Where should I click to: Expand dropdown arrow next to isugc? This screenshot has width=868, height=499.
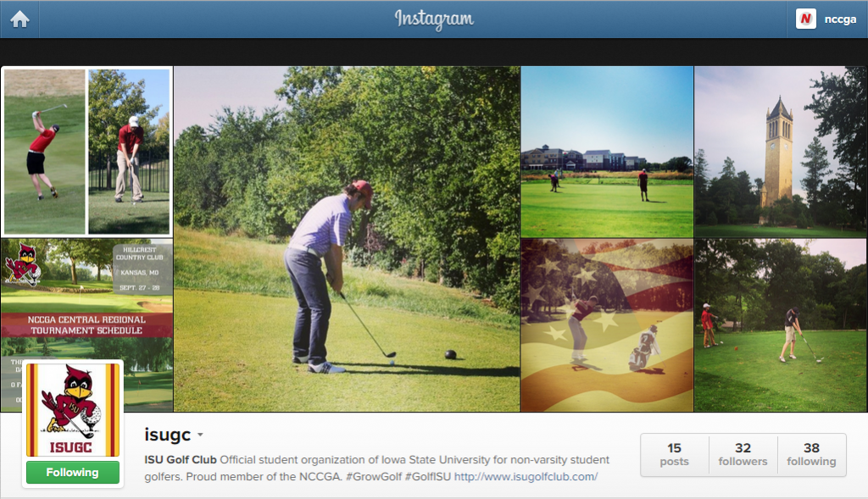coord(200,435)
